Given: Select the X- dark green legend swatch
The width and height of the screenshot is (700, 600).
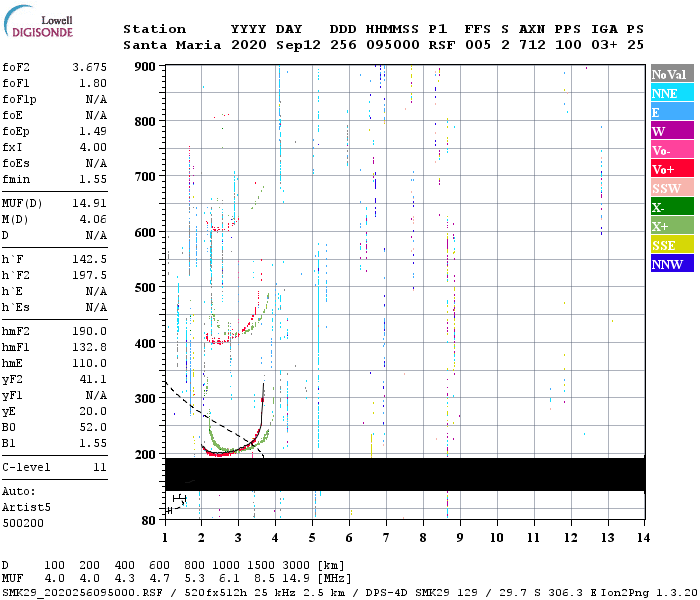Looking at the screenshot, I should pyautogui.click(x=672, y=207).
